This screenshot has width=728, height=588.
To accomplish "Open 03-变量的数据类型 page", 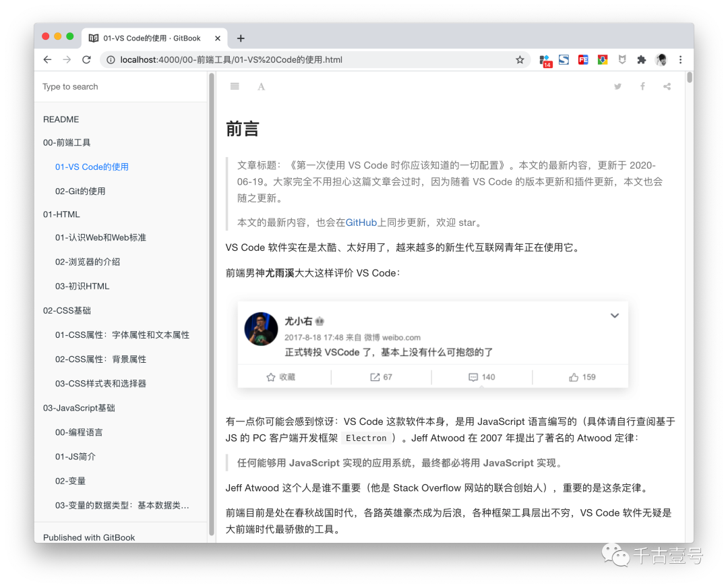I will coord(122,505).
